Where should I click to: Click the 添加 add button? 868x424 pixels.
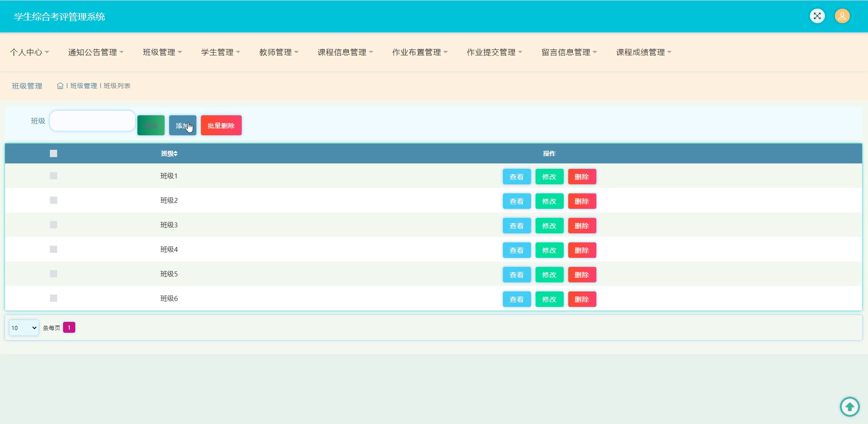pos(183,125)
